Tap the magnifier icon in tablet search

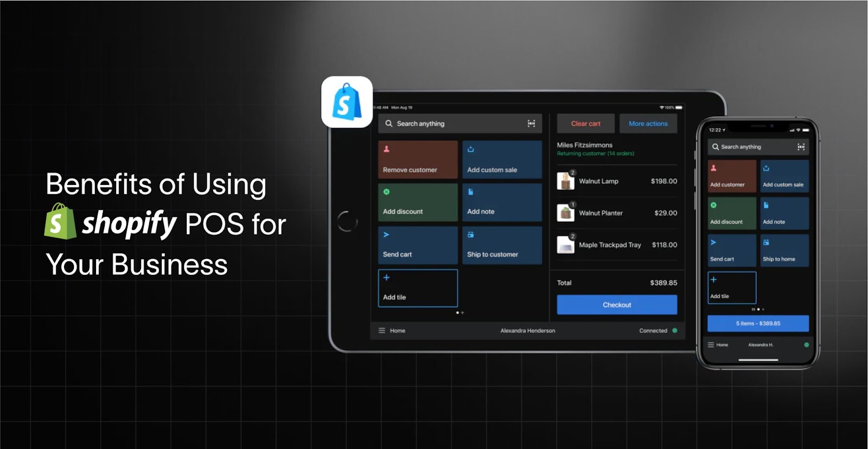click(x=389, y=124)
